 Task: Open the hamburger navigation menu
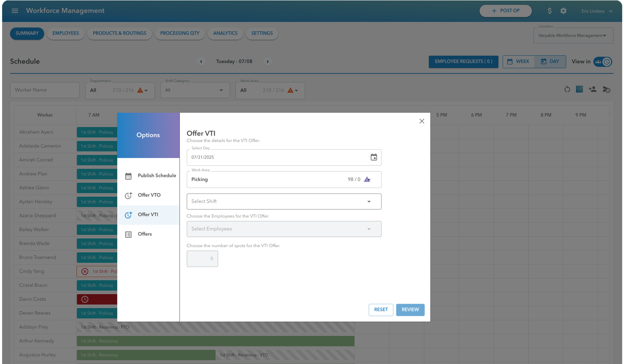click(x=15, y=11)
